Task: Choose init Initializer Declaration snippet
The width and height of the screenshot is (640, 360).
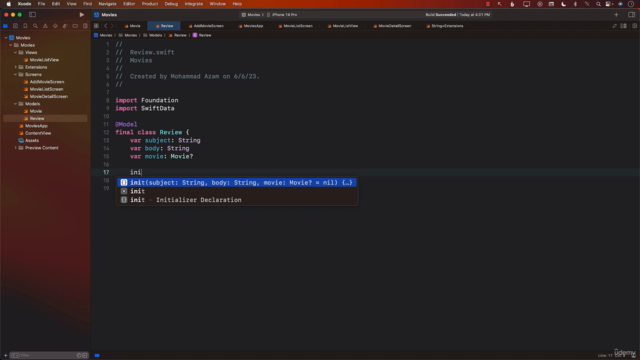Action: (237, 200)
